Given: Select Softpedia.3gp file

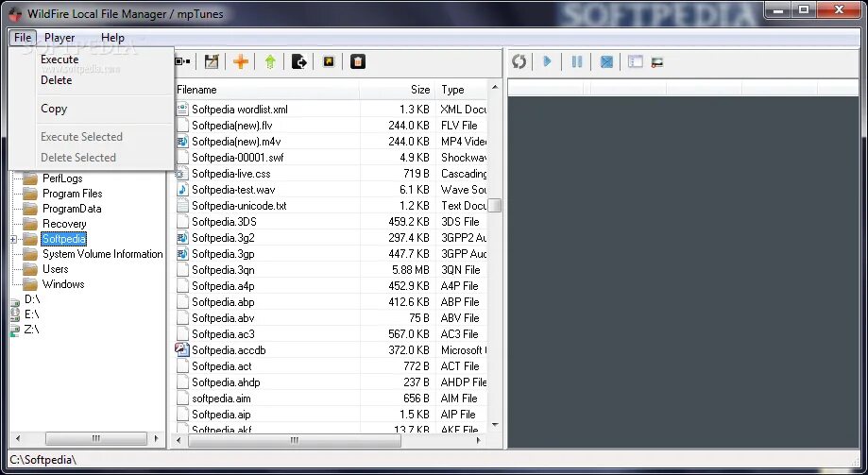Looking at the screenshot, I should (x=223, y=254).
